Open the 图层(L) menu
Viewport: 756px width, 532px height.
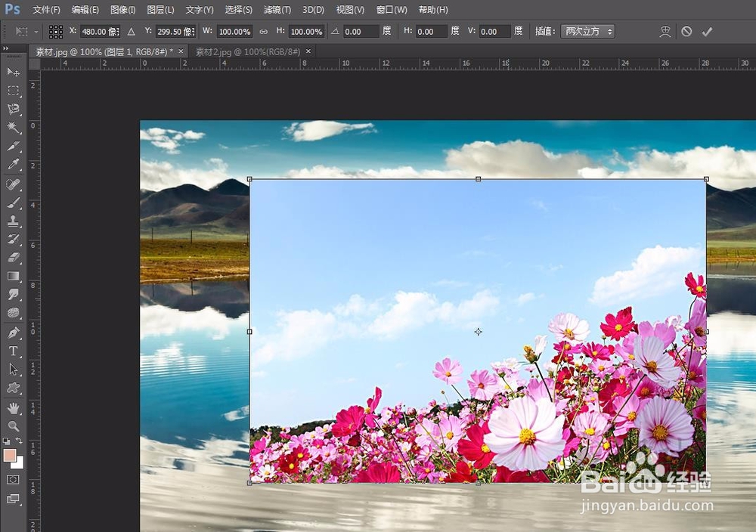[160, 10]
